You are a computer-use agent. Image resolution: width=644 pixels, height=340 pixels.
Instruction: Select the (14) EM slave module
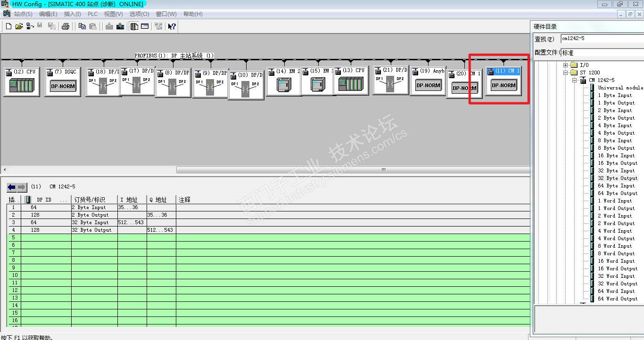[283, 81]
